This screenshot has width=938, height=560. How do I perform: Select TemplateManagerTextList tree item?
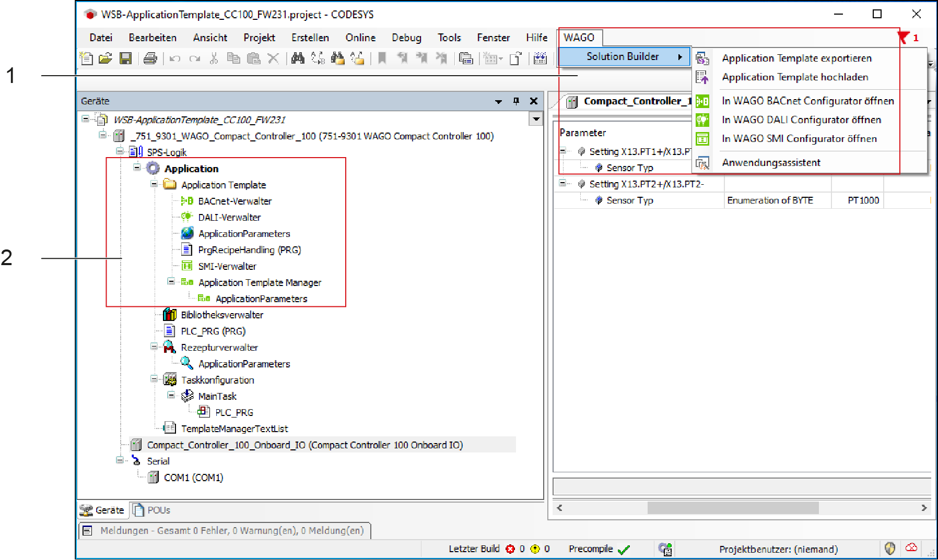tap(235, 428)
